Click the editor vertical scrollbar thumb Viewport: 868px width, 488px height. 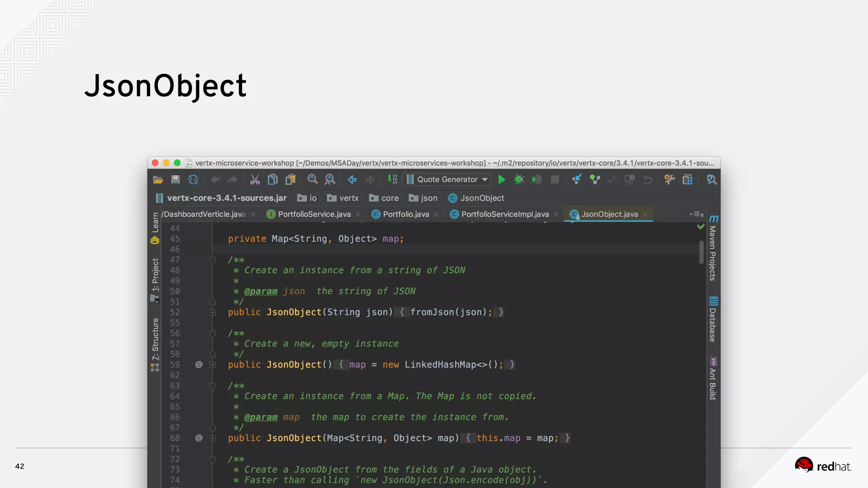(702, 252)
